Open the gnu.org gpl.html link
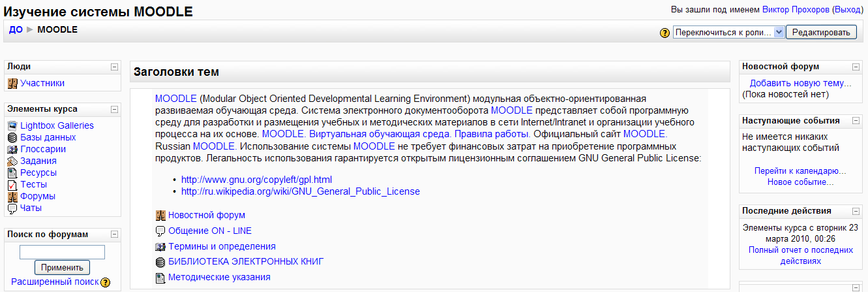Viewport: 868px width, 292px height. point(257,180)
